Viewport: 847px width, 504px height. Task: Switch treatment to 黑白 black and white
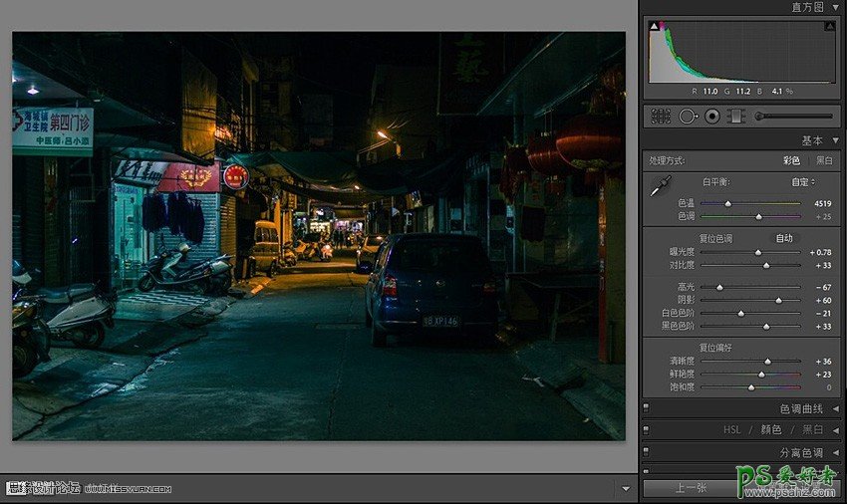pyautogui.click(x=824, y=160)
